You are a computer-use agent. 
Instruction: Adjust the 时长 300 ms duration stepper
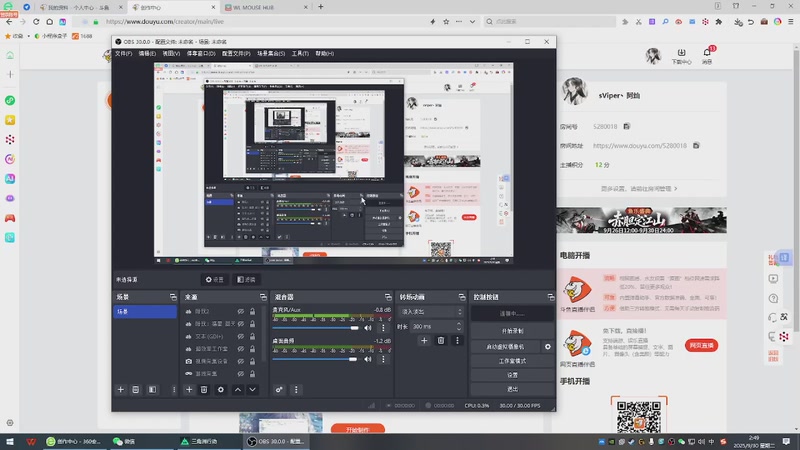point(459,326)
